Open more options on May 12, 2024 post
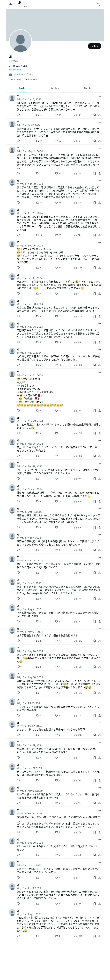This screenshot has height=980, width=110. (99, 148)
